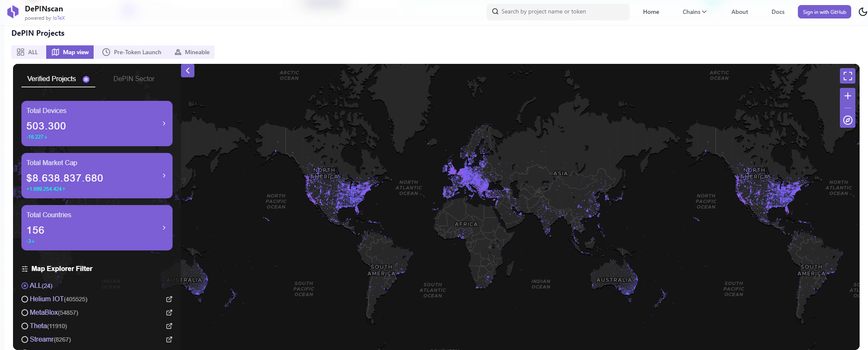The image size is (868, 350).
Task: Open the Chains dropdown menu
Action: click(694, 12)
